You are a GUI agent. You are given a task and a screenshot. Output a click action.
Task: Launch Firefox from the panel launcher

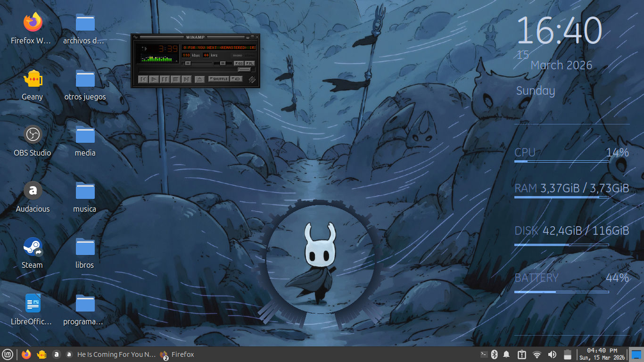pyautogui.click(x=26, y=354)
